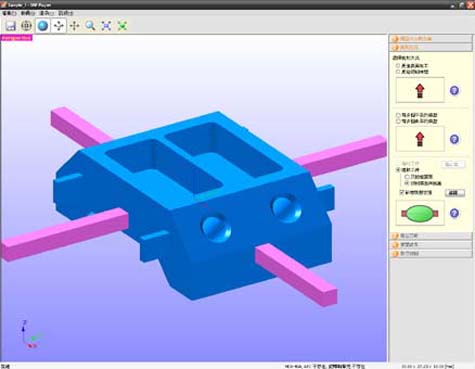Screen dimensions: 475x369
Task: Activate the rotate view tool with curved arrows
Action: [x=59, y=26]
